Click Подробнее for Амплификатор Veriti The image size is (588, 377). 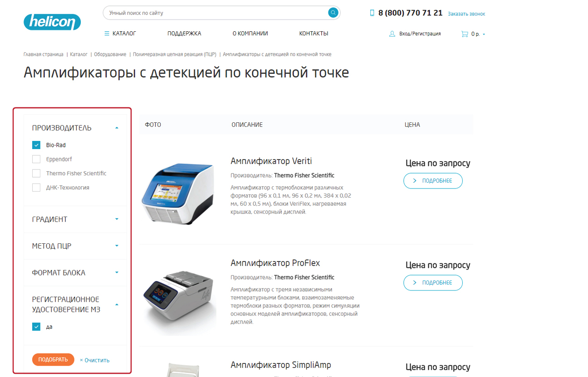click(433, 181)
